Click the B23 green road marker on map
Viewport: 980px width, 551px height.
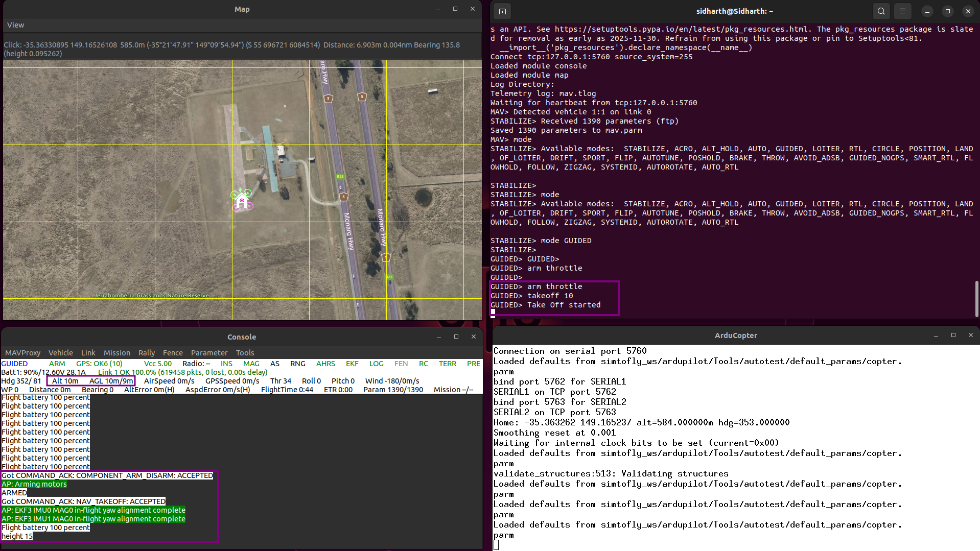coord(340,177)
